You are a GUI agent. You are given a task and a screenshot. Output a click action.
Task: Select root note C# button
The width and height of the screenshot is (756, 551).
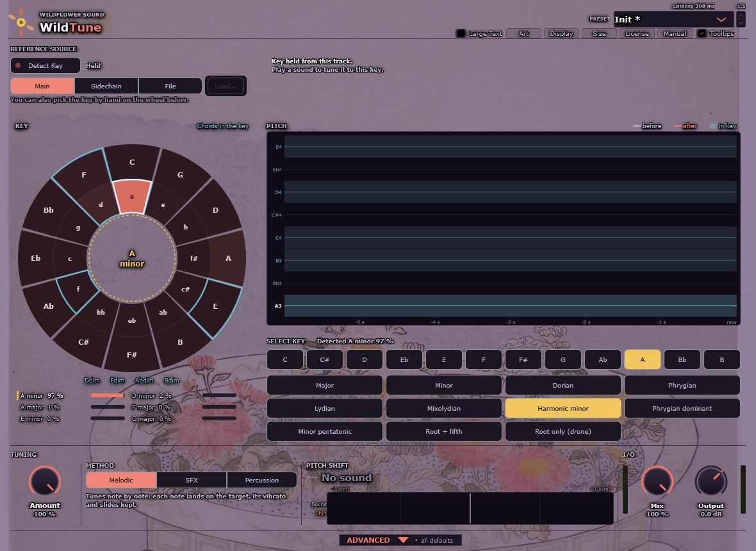click(324, 359)
